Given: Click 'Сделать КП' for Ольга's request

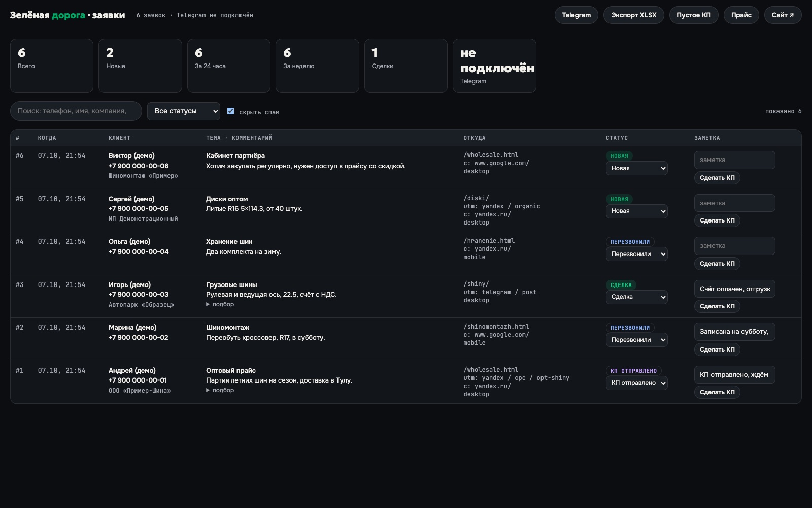Looking at the screenshot, I should pyautogui.click(x=717, y=264).
